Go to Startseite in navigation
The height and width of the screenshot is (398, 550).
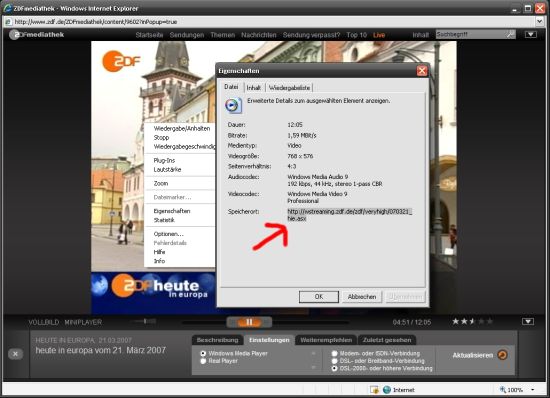pyautogui.click(x=149, y=35)
